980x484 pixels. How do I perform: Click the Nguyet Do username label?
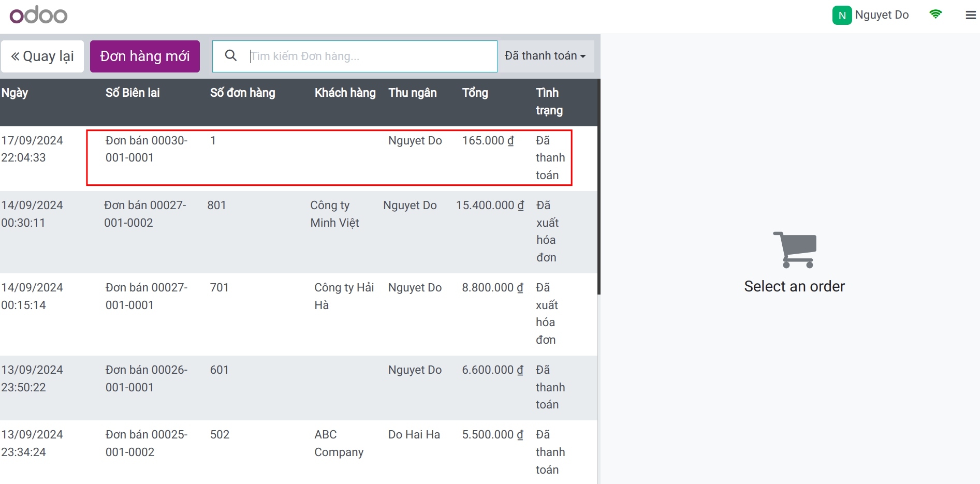click(882, 15)
